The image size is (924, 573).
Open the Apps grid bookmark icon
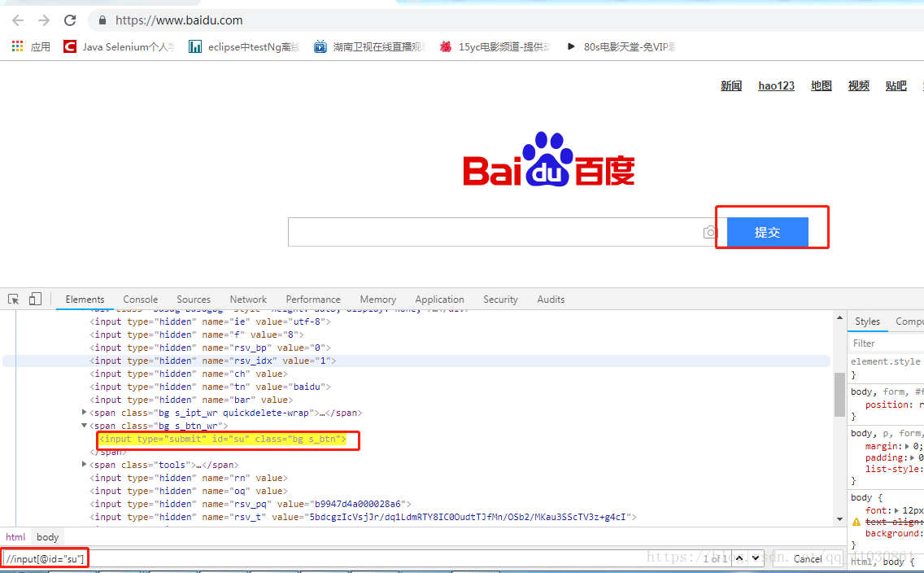[18, 46]
